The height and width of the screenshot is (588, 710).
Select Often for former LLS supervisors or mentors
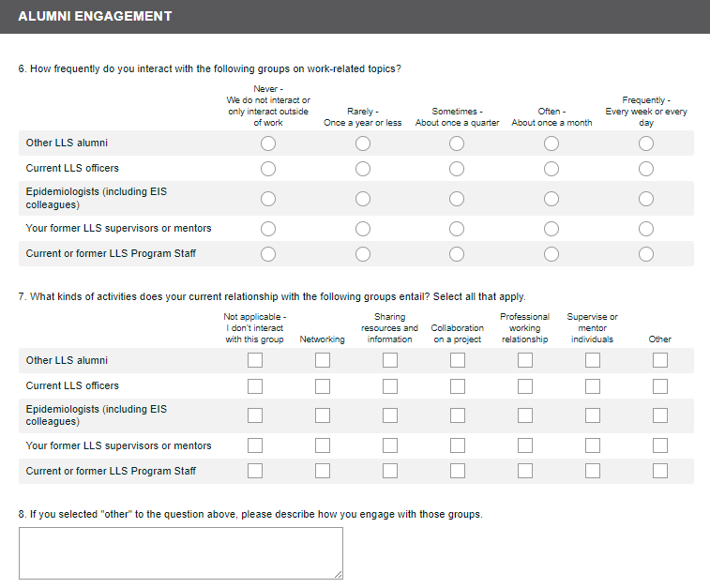point(551,229)
